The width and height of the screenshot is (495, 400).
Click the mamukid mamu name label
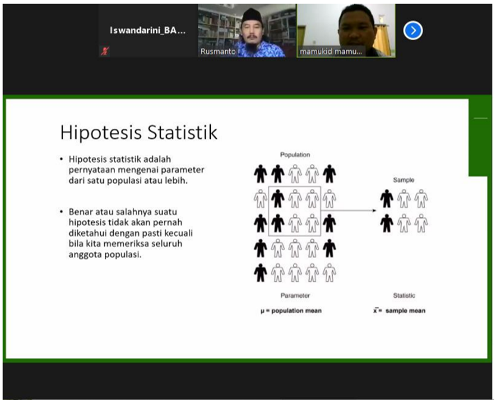(331, 52)
